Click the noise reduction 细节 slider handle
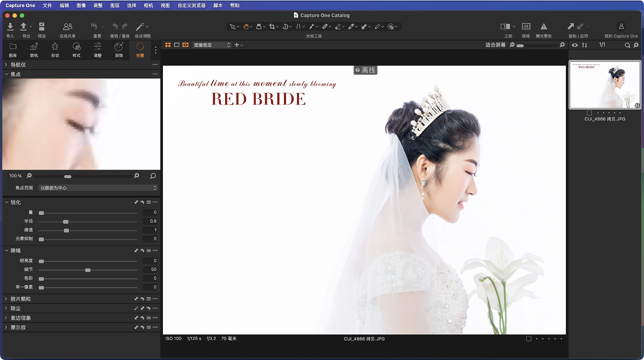Viewport: 644px width, 360px height. point(88,270)
